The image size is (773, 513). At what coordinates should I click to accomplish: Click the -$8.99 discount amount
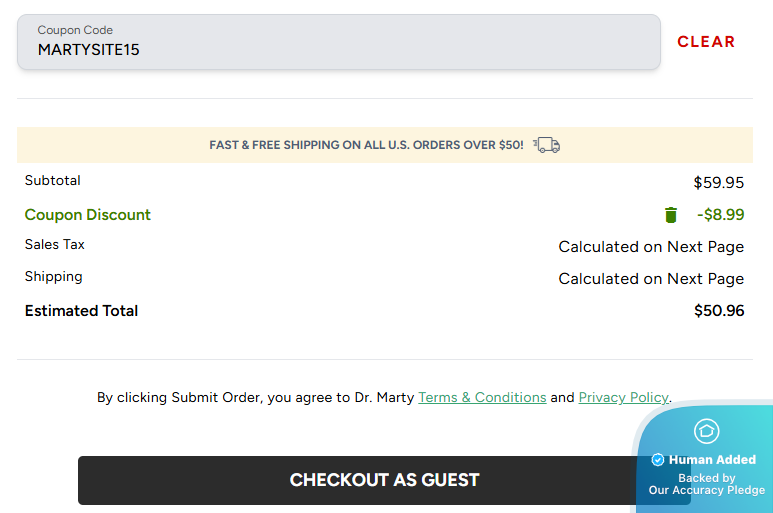(x=720, y=215)
